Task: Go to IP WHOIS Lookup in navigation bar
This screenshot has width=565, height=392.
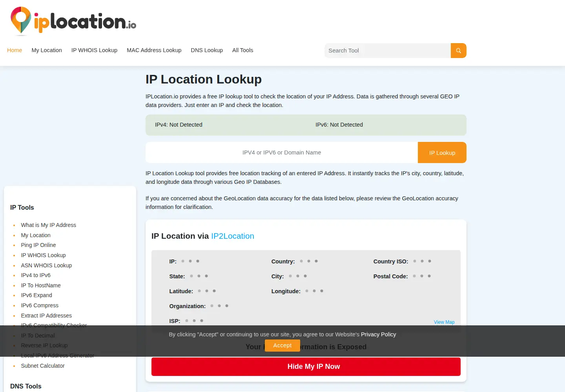Action: click(x=94, y=50)
